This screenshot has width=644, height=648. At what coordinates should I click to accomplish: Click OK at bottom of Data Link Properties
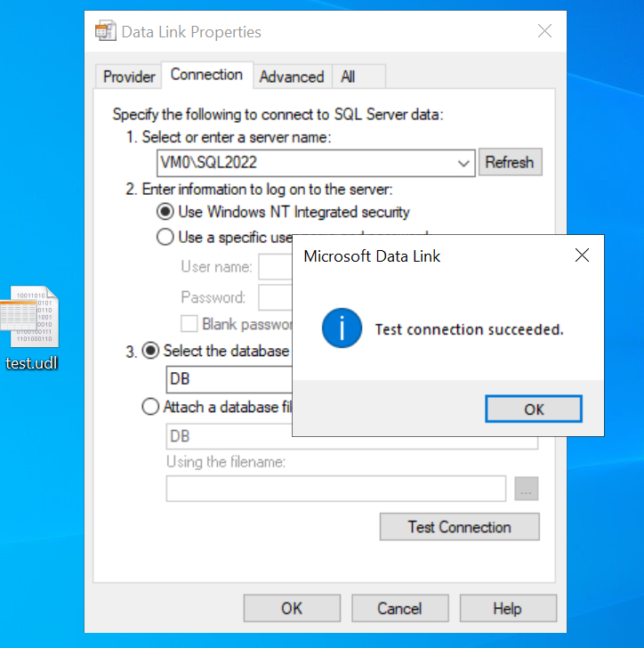(292, 608)
